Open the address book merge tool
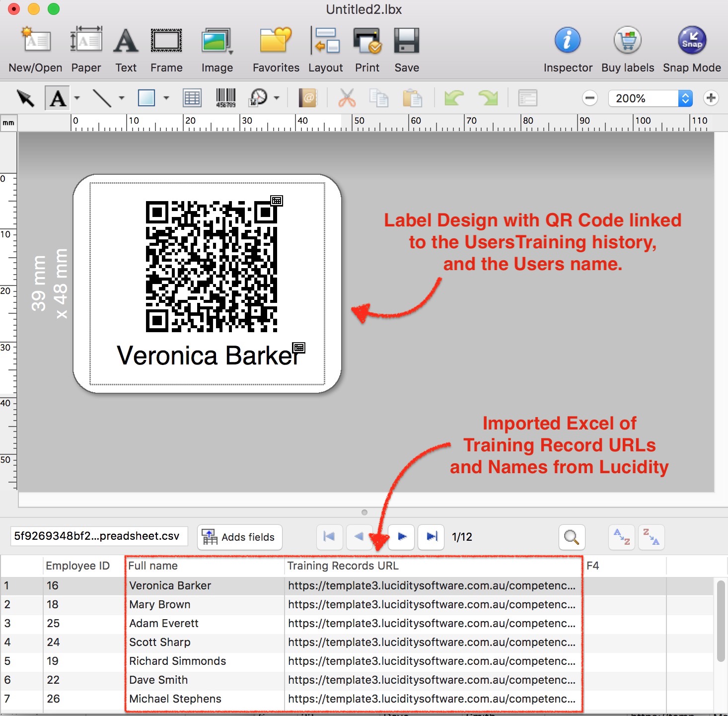This screenshot has height=716, width=728. pyautogui.click(x=308, y=98)
